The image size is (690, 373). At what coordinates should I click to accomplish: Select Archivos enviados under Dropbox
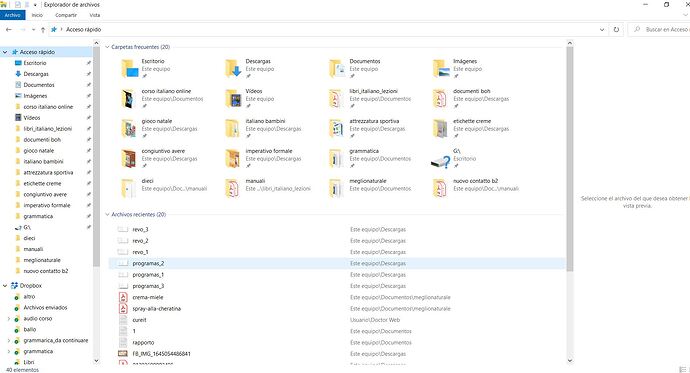tap(45, 307)
